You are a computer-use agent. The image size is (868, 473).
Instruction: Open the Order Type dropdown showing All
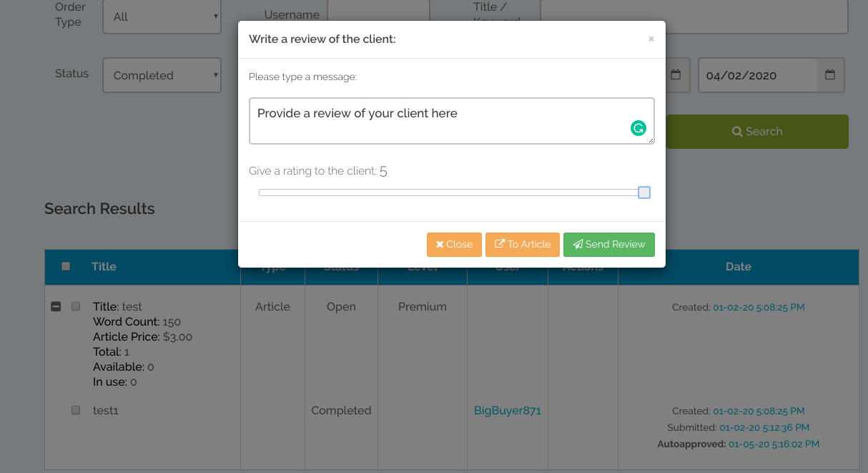[162, 16]
